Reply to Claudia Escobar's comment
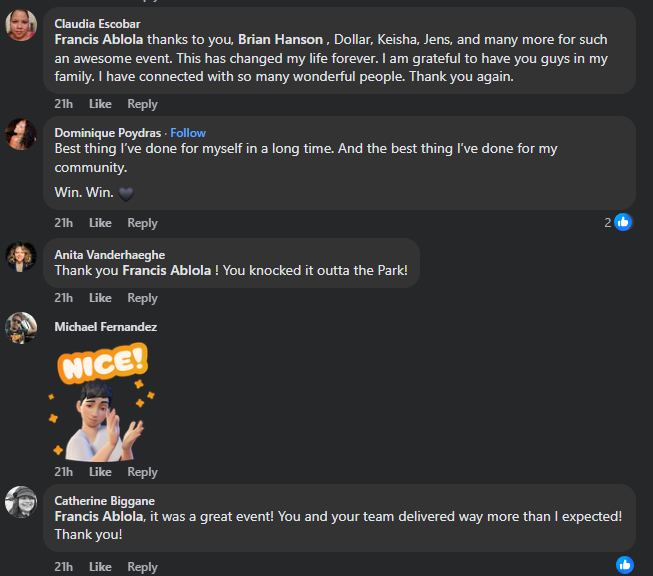 [142, 104]
